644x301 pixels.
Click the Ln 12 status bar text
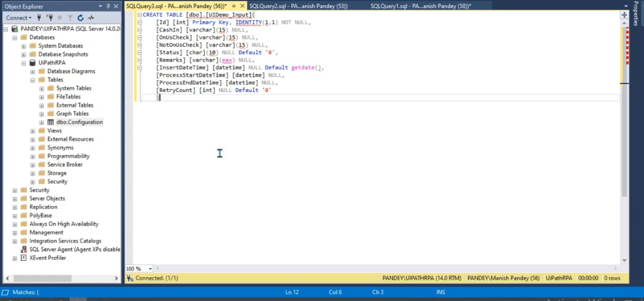pyautogui.click(x=292, y=292)
